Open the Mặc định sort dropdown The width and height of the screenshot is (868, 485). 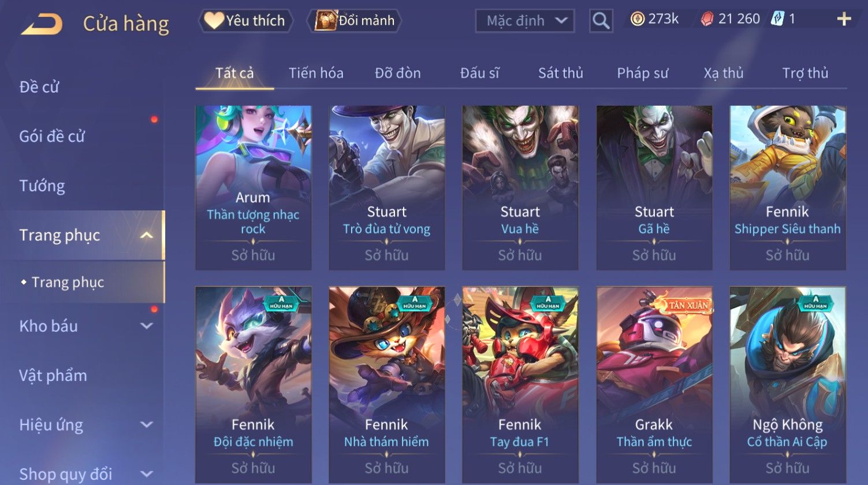click(x=524, y=21)
